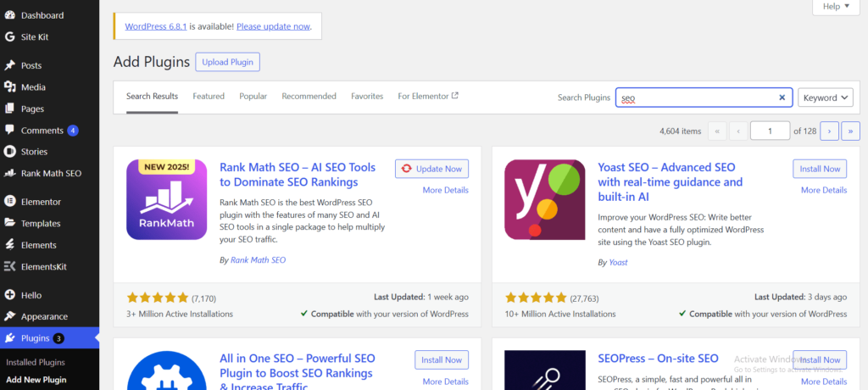Image resolution: width=868 pixels, height=390 pixels.
Task: Click the Plugins plug icon
Action: (9, 338)
